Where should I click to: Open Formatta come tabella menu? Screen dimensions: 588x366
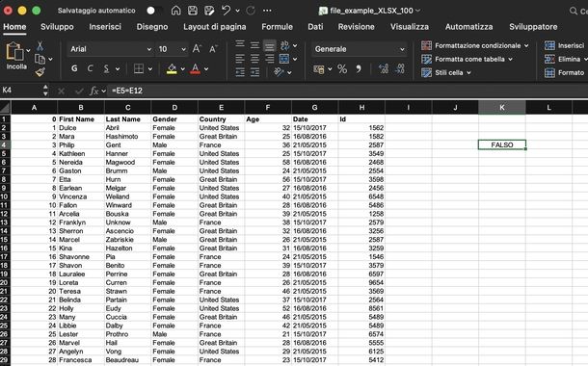(x=467, y=59)
